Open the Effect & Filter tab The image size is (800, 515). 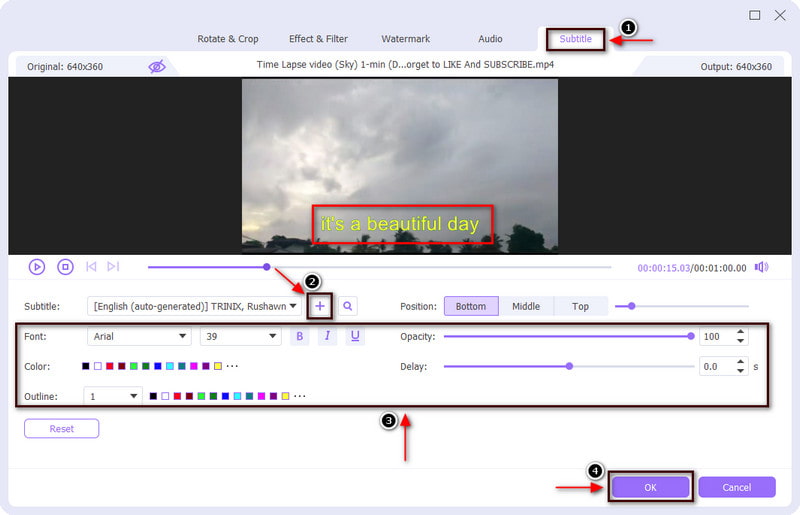(x=318, y=39)
